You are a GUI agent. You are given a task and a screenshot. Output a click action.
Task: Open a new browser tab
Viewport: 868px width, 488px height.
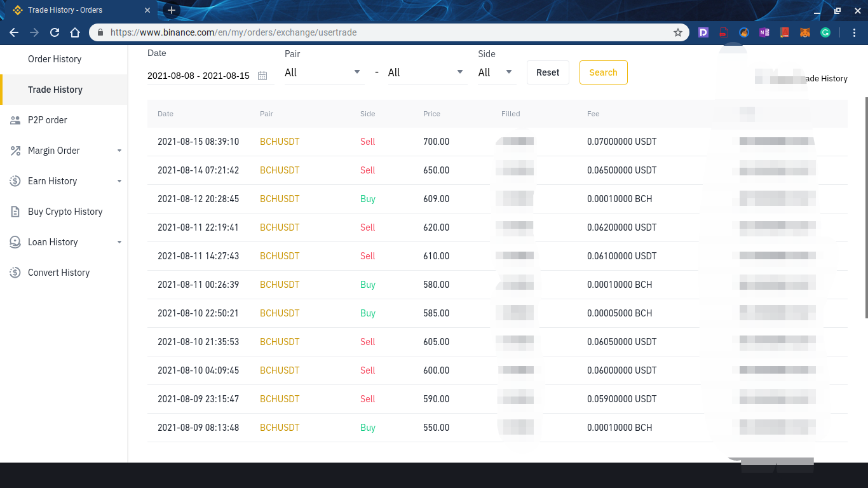tap(171, 10)
